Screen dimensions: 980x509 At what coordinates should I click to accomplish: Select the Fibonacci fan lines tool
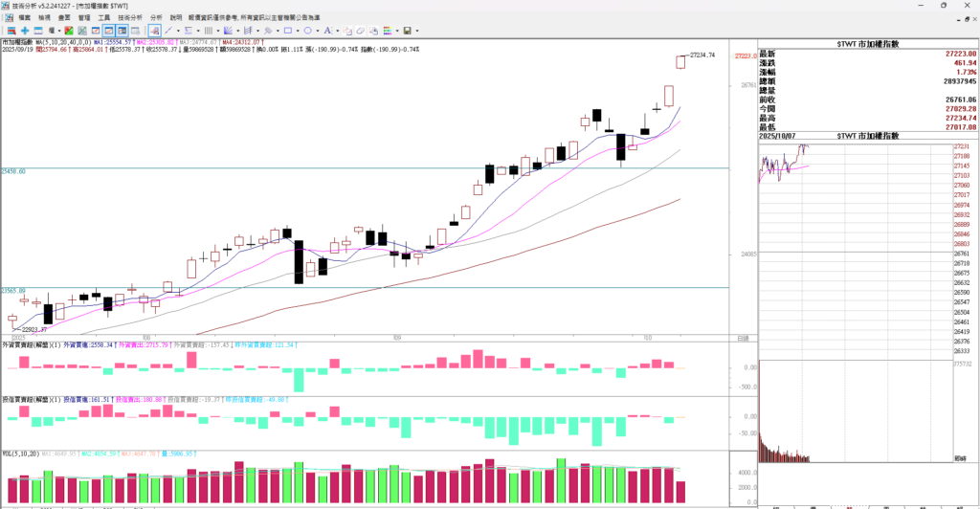tap(228, 31)
